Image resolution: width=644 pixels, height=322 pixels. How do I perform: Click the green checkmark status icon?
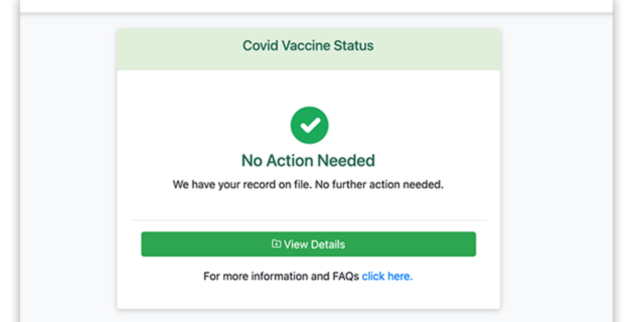coord(309,125)
